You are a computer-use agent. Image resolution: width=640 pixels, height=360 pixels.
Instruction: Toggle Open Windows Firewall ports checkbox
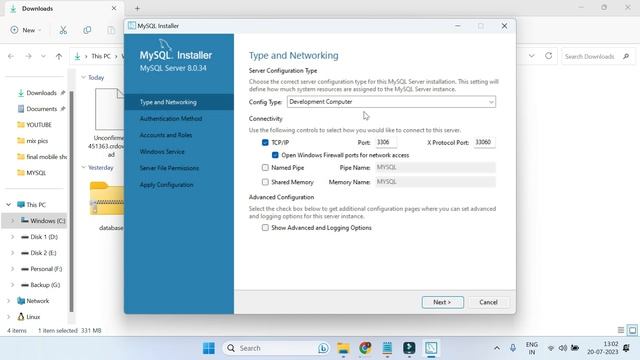coord(275,155)
